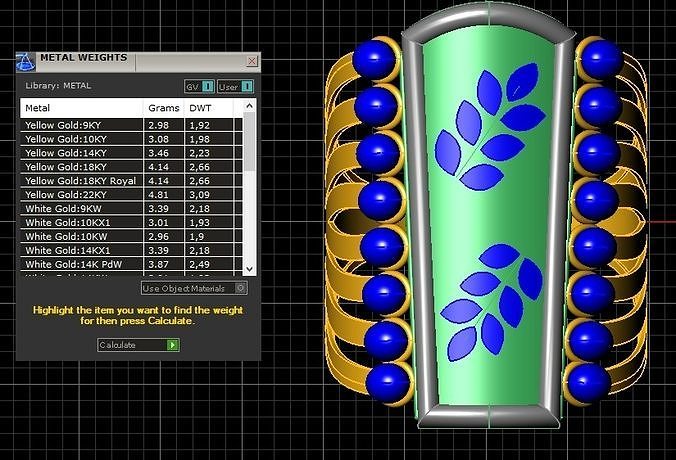
Task: Select the White Gold:9KW row
Action: point(131,209)
